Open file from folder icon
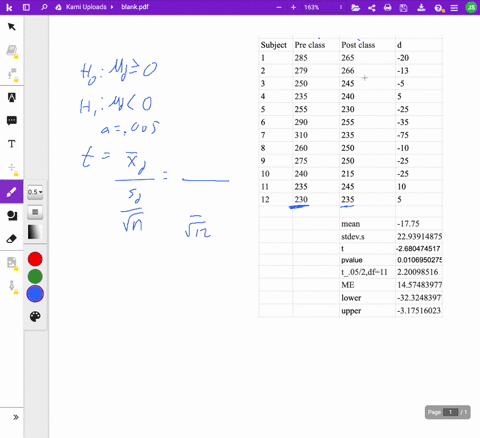 355,7
